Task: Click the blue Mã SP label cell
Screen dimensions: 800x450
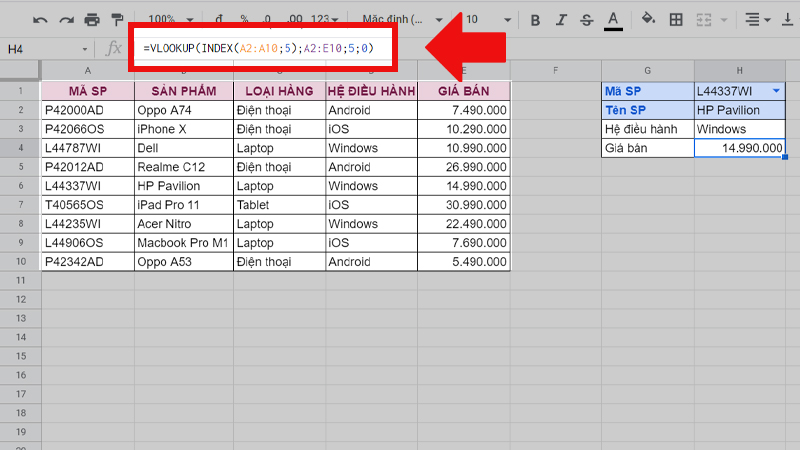Action: coord(647,91)
